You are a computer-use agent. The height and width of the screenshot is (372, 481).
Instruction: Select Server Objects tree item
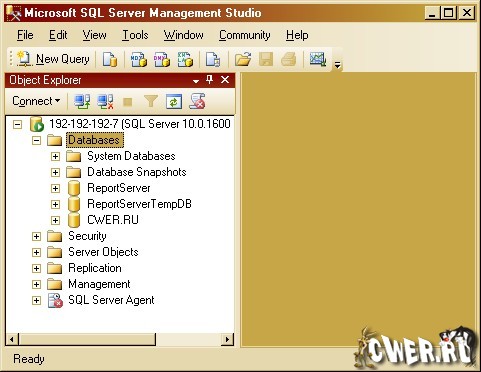click(x=103, y=252)
